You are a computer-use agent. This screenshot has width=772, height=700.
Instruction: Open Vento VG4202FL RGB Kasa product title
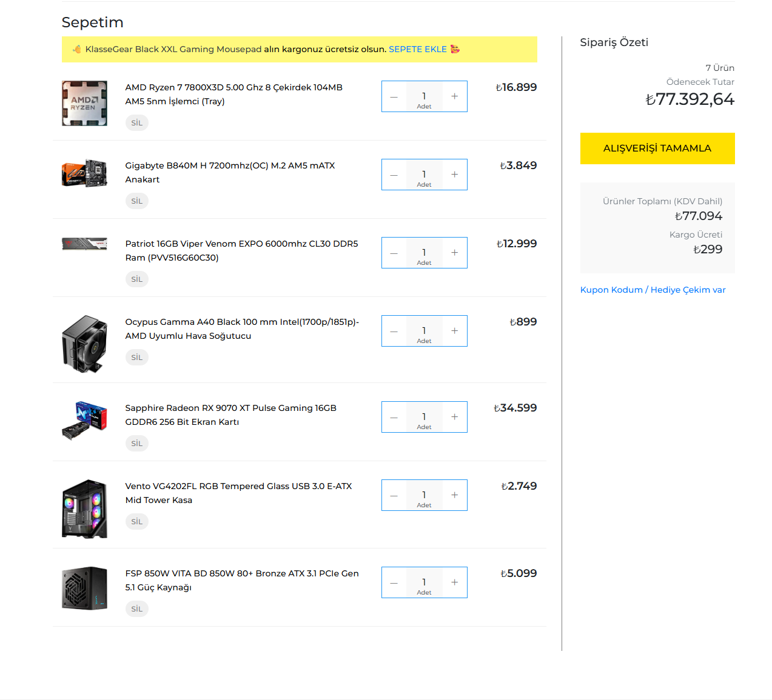(238, 493)
